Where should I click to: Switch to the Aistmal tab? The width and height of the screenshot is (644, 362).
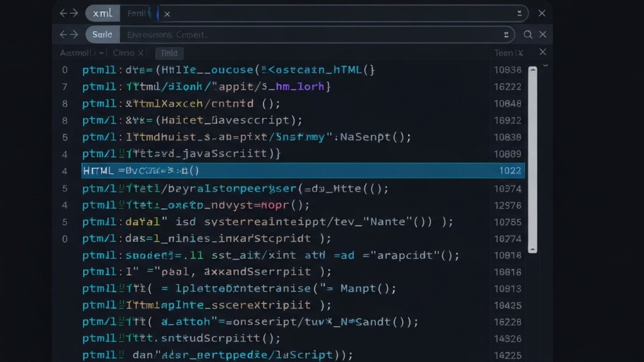point(74,53)
